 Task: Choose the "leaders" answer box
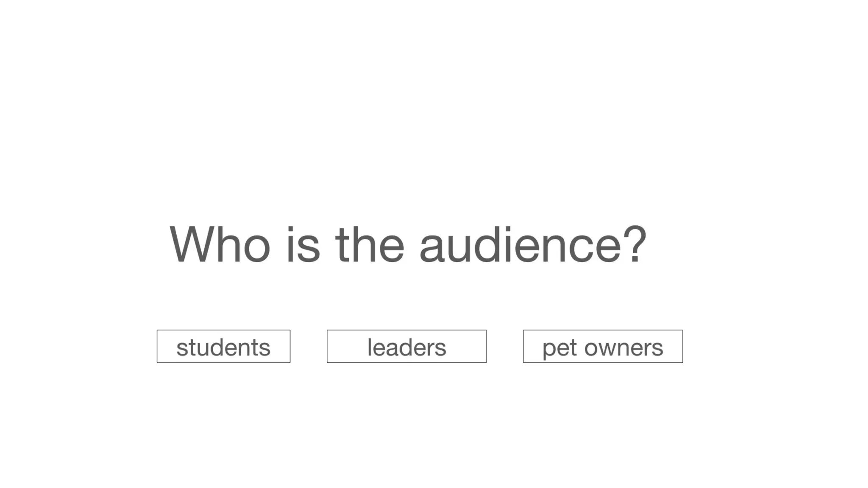(406, 347)
